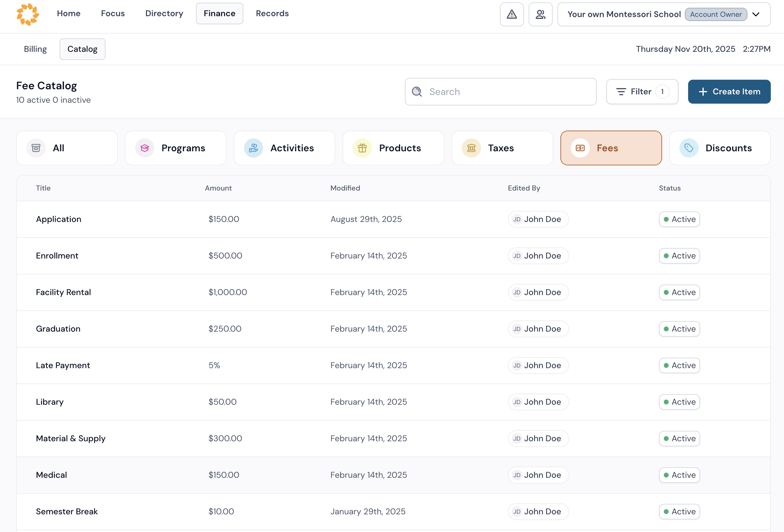Click the plus icon on Create Item
Image resolution: width=784 pixels, height=532 pixels.
703,92
